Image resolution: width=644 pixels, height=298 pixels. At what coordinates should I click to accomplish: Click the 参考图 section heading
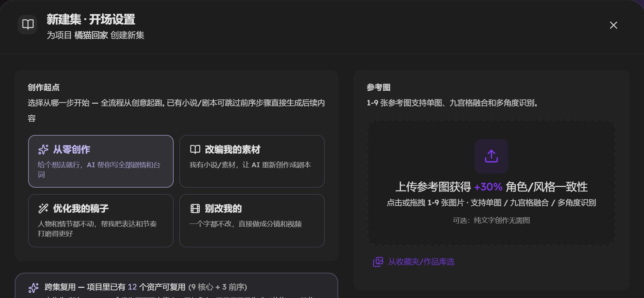coord(379,88)
